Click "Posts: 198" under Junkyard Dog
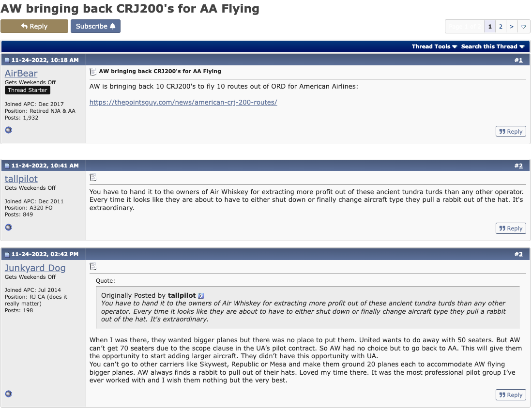This screenshot has width=532, height=411. (19, 310)
